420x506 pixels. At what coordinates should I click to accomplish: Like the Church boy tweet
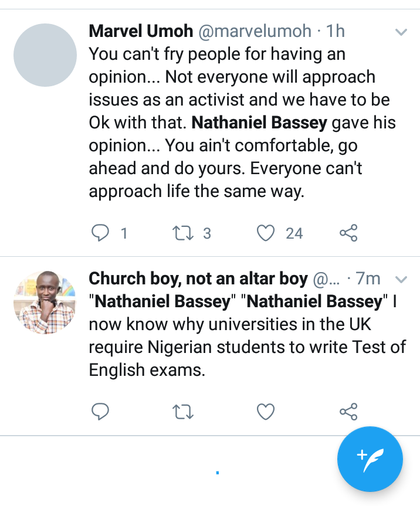[x=266, y=412]
